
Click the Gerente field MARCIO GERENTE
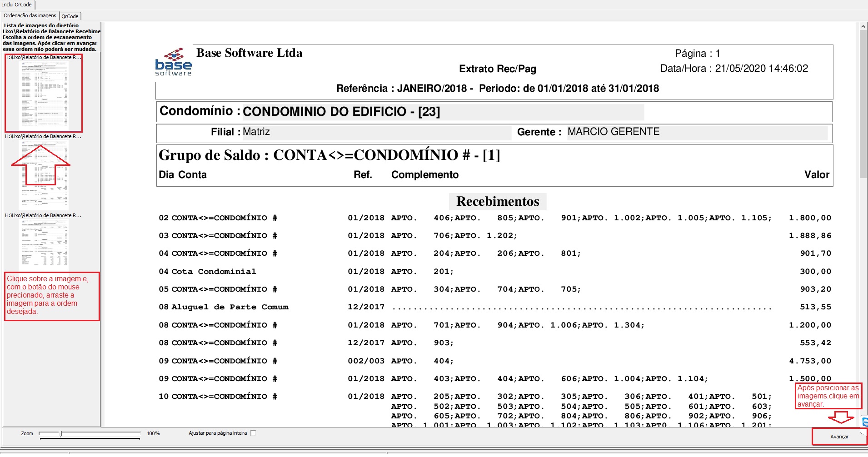(x=697, y=132)
